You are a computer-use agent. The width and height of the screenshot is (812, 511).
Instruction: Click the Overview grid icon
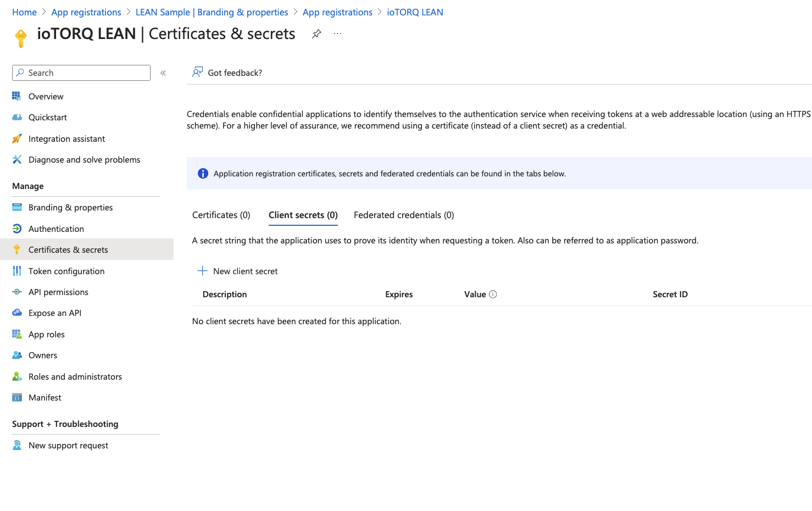[17, 96]
